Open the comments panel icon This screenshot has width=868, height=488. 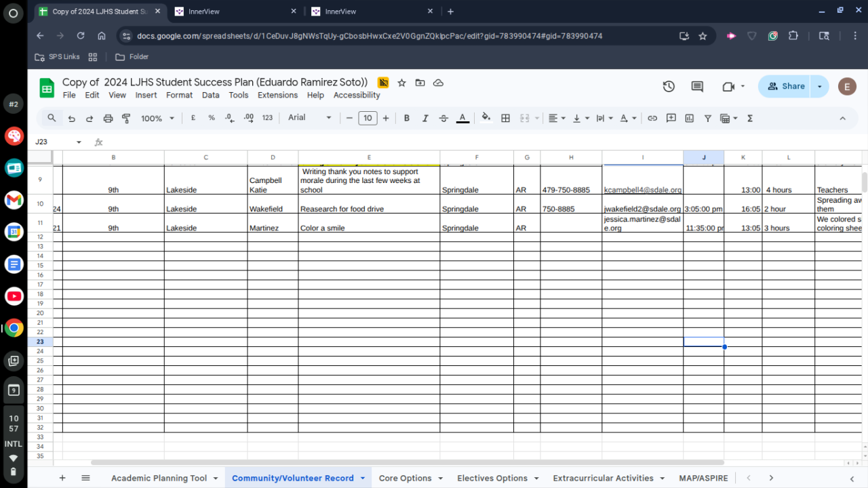[697, 86]
